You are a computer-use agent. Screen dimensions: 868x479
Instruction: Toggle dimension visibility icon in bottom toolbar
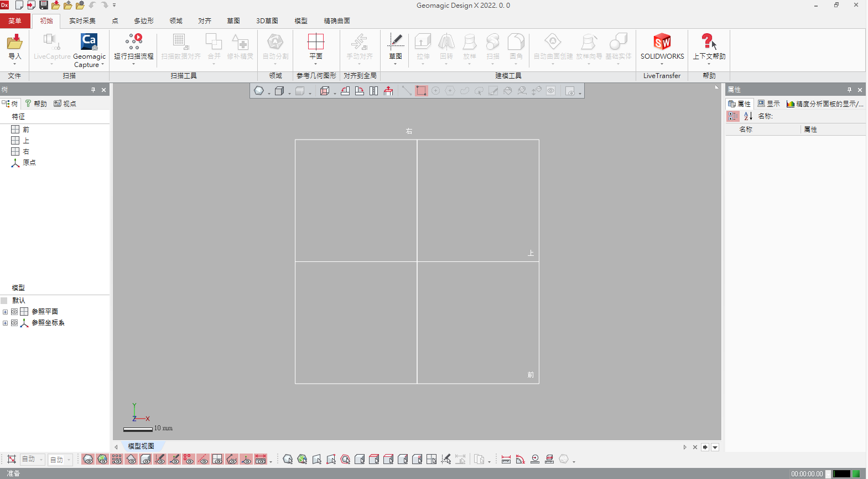pyautogui.click(x=261, y=459)
